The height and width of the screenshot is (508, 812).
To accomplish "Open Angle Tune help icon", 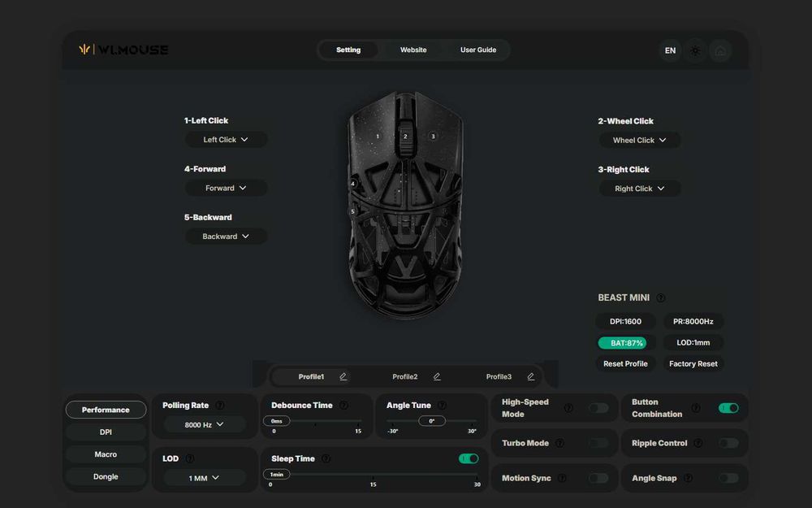I will click(442, 406).
